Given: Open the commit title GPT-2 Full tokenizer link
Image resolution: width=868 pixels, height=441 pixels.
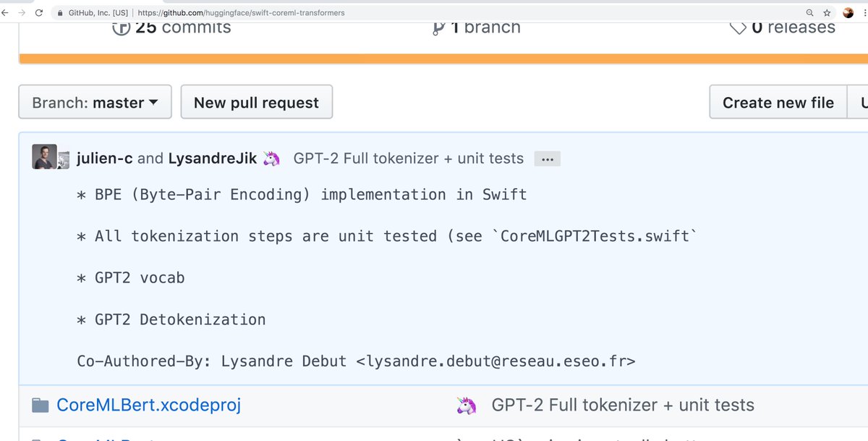Looking at the screenshot, I should coord(408,159).
